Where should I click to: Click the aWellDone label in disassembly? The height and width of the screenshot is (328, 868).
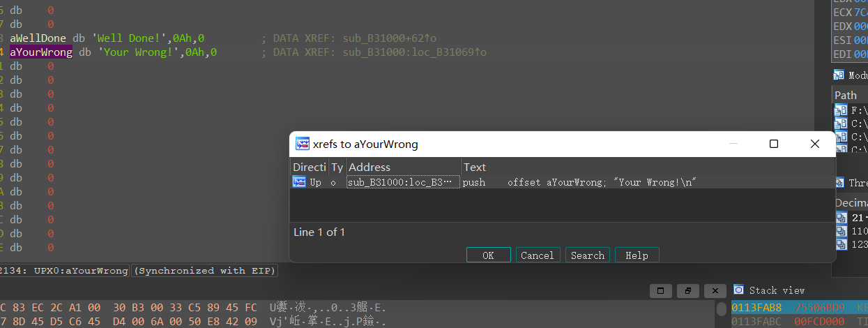pos(38,38)
